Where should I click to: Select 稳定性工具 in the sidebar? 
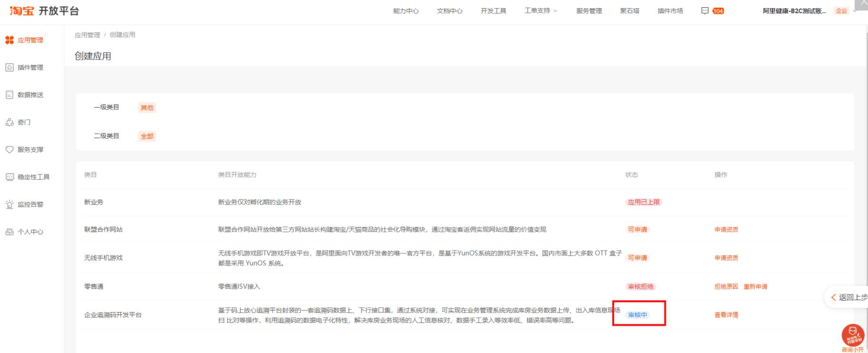34,177
